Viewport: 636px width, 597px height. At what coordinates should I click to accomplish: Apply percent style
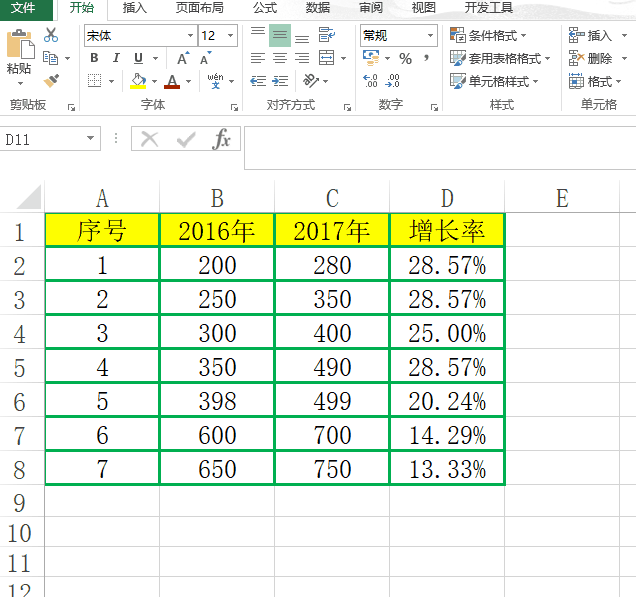[x=405, y=58]
